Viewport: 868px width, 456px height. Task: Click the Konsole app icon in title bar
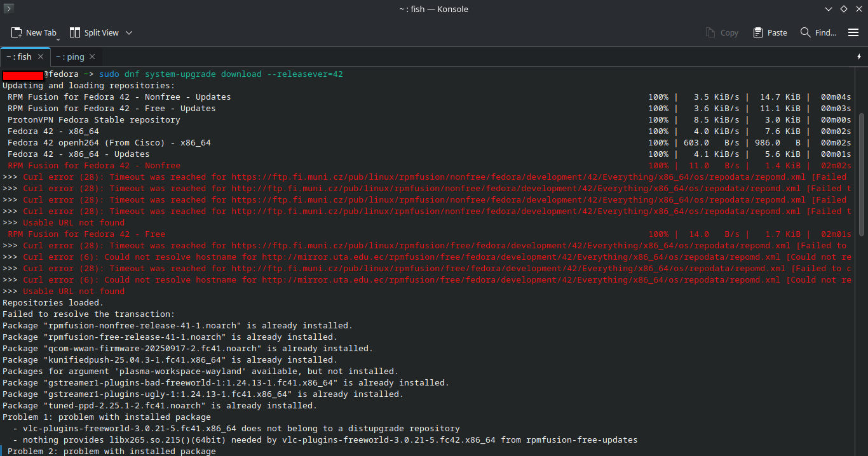(9, 9)
